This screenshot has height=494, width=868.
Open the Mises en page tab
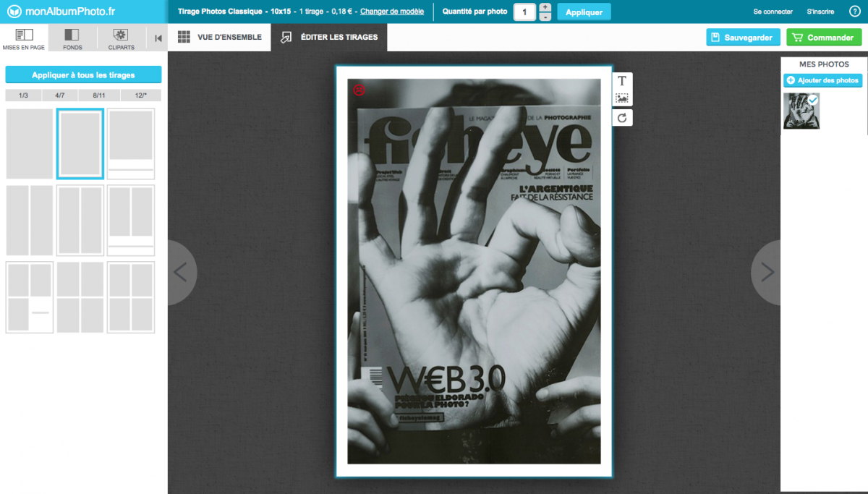(x=24, y=38)
